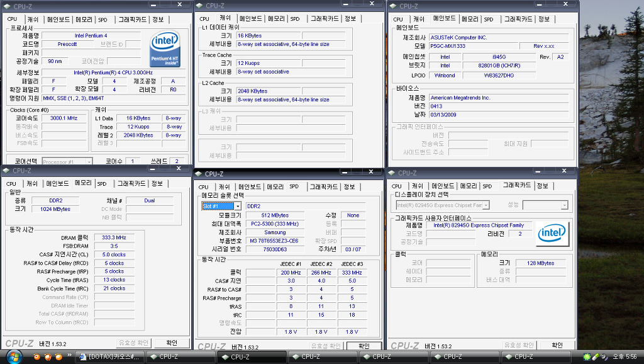Switch to SPD tab in the memory window
The width and height of the screenshot is (644, 364).
(x=102, y=184)
